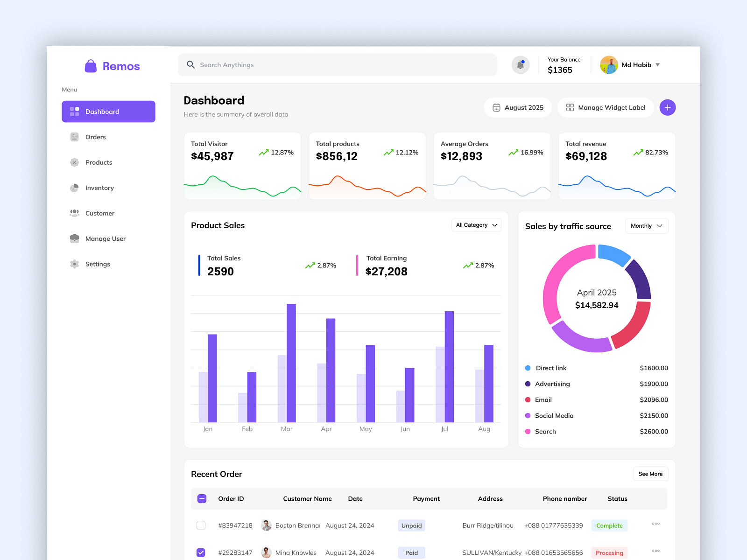Viewport: 747px width, 560px height.
Task: Open the All Category dropdown
Action: 476,225
